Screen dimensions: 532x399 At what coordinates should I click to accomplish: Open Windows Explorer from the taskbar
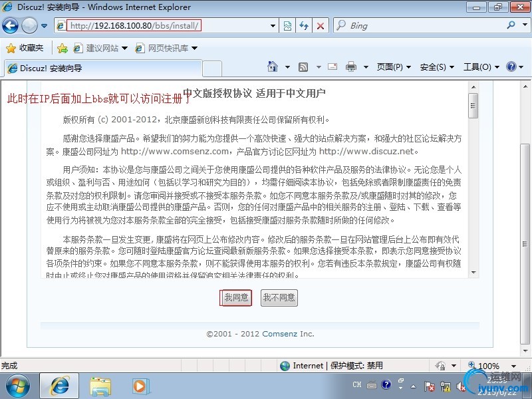tap(100, 387)
